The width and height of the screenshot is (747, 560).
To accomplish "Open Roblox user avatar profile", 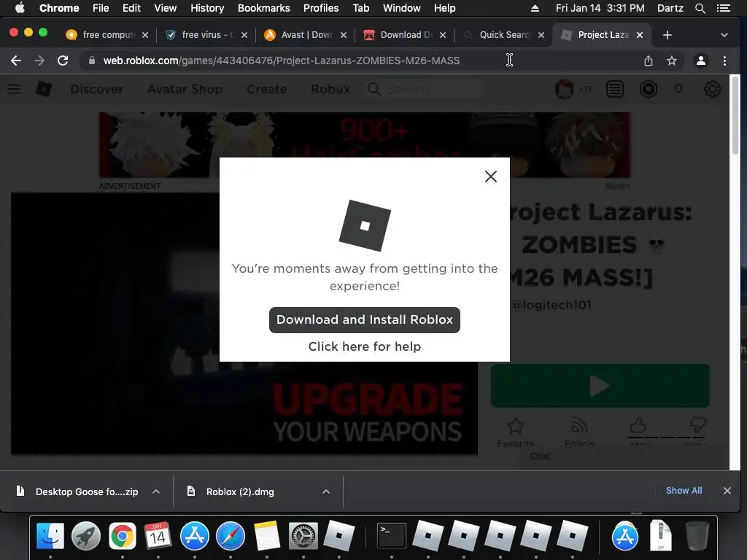I will click(x=565, y=89).
